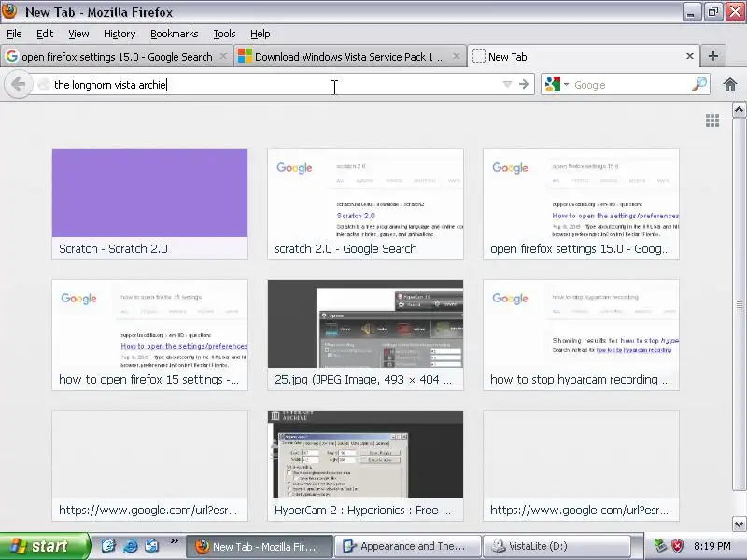Switch to Appearance and Themes taskbar window
The width and height of the screenshot is (747, 560).
coord(407,546)
